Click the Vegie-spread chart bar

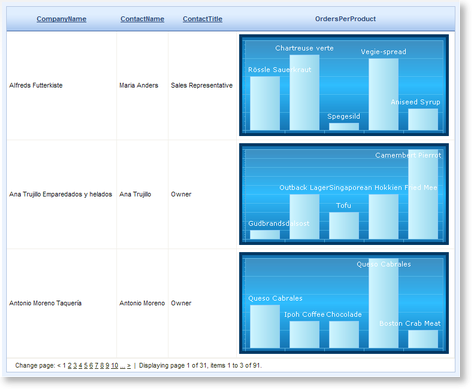383,94
